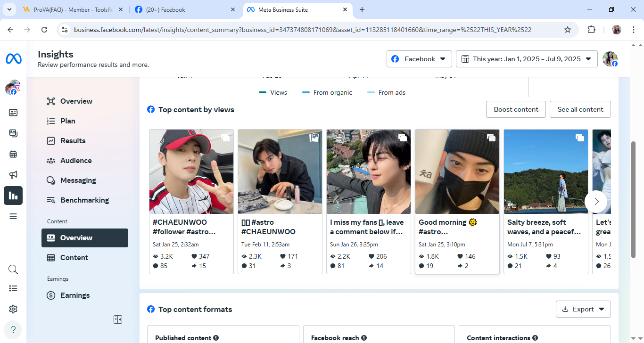Image resolution: width=644 pixels, height=343 pixels.
Task: Open the Help question mark icon
Action: click(x=13, y=329)
